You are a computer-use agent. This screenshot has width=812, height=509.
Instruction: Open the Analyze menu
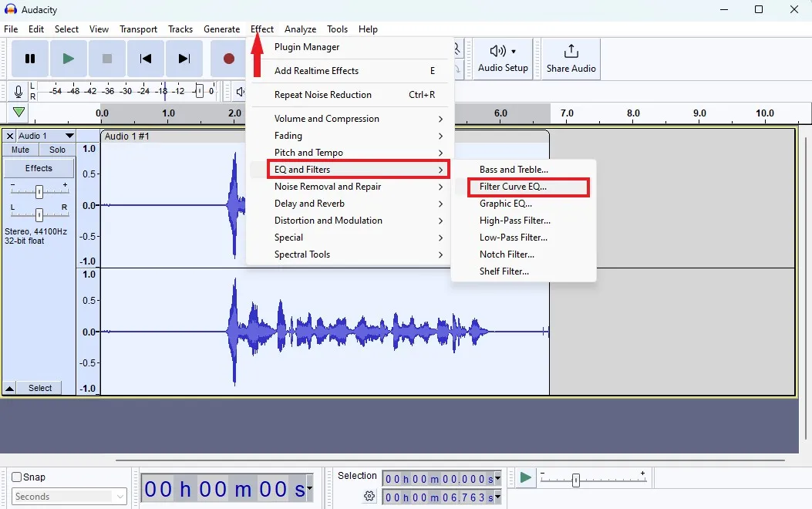click(301, 29)
